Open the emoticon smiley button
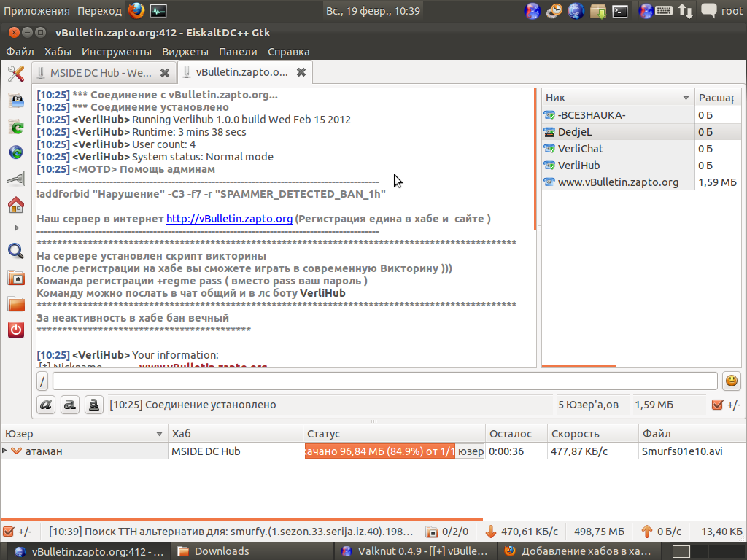The height and width of the screenshot is (560, 747). (730, 381)
